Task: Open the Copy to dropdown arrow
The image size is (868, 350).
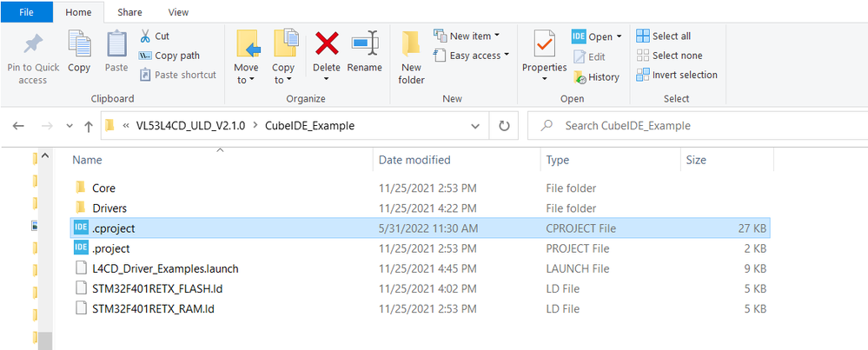Action: click(289, 81)
